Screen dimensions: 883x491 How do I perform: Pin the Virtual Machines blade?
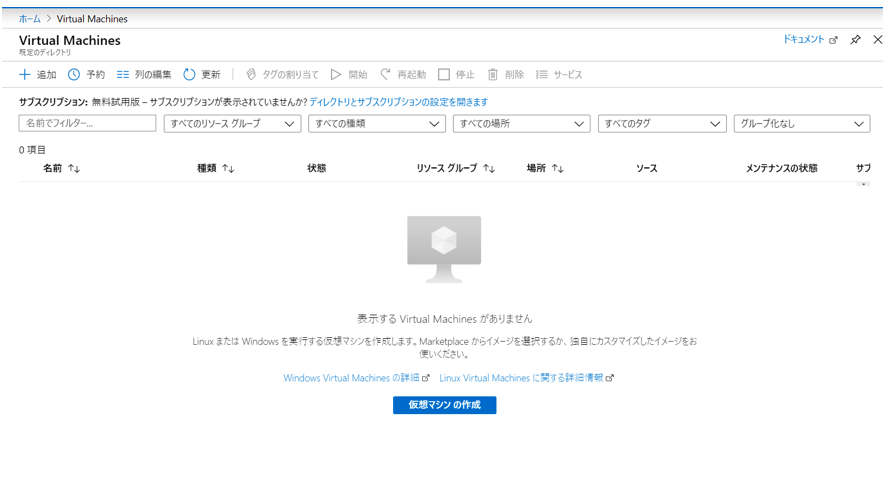(855, 39)
